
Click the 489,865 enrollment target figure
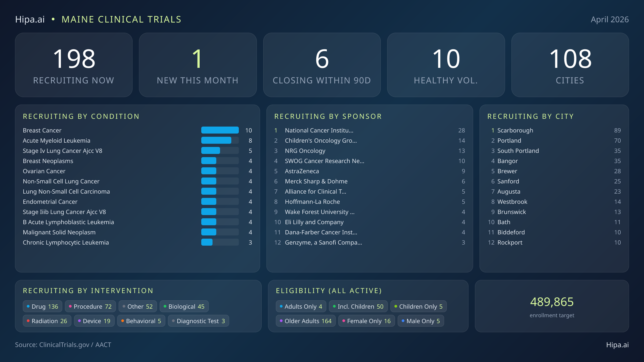[552, 302]
